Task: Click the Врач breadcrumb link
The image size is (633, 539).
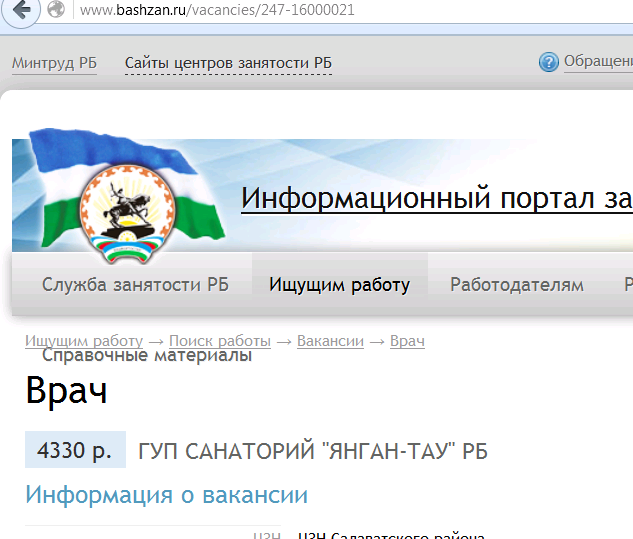Action: 407,341
